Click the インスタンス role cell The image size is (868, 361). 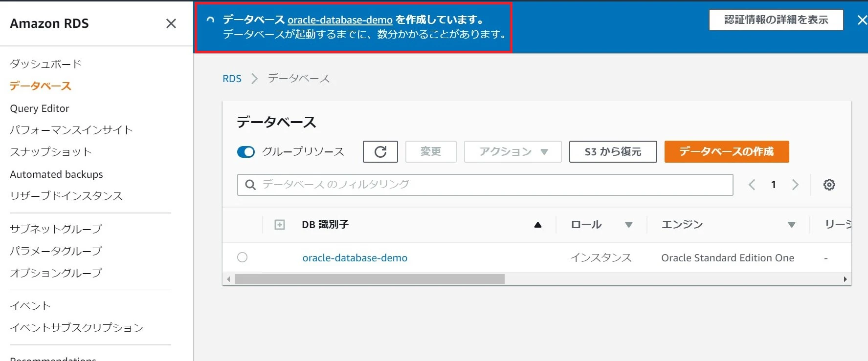point(601,258)
